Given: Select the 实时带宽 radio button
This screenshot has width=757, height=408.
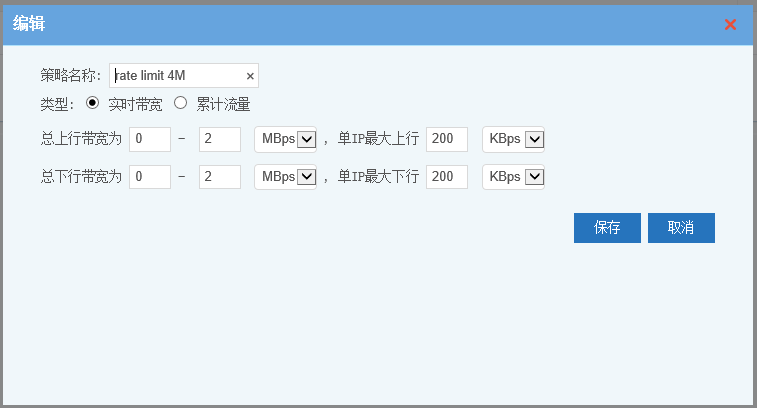Looking at the screenshot, I should (x=93, y=102).
